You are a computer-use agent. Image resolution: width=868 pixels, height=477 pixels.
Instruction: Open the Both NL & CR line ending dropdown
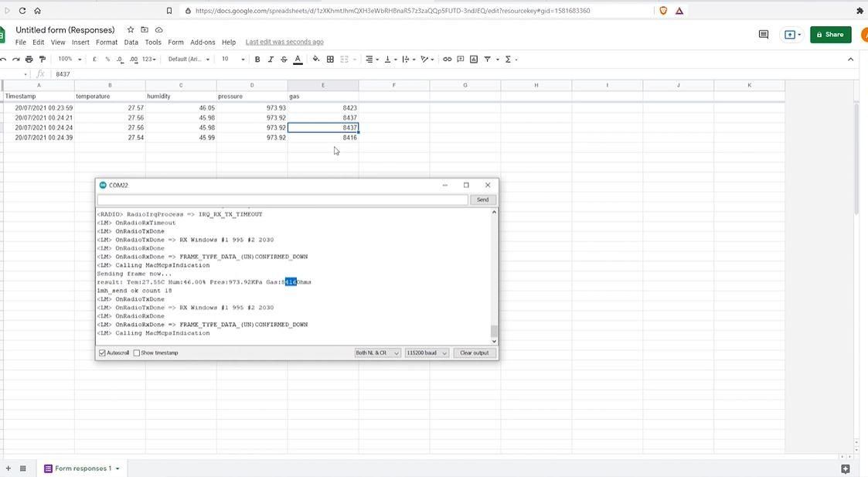coord(377,353)
